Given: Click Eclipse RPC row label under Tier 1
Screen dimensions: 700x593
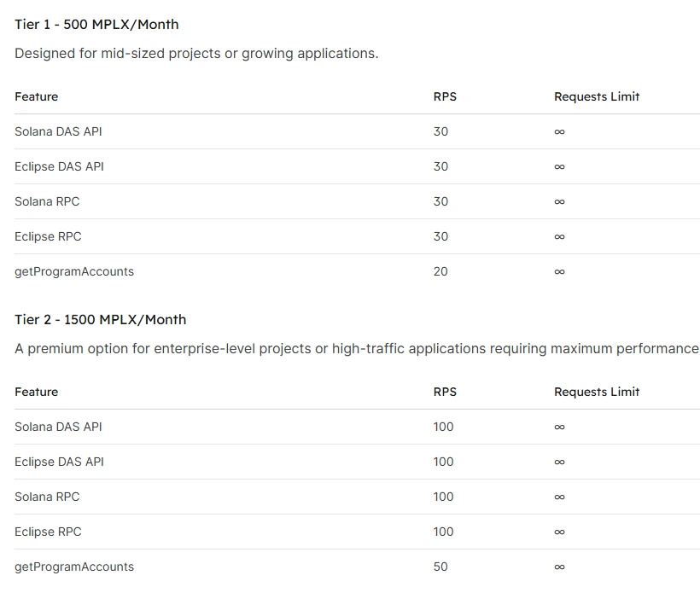Looking at the screenshot, I should (x=48, y=236).
